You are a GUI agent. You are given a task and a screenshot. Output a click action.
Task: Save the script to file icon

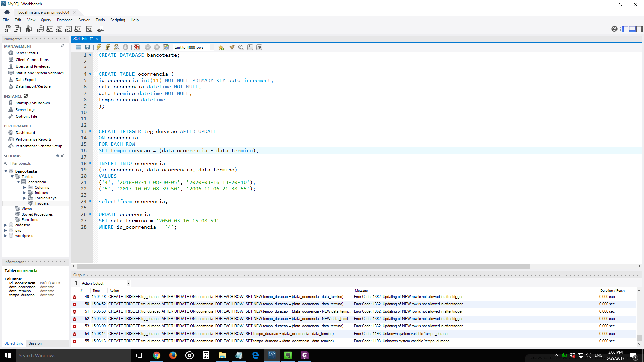click(88, 47)
